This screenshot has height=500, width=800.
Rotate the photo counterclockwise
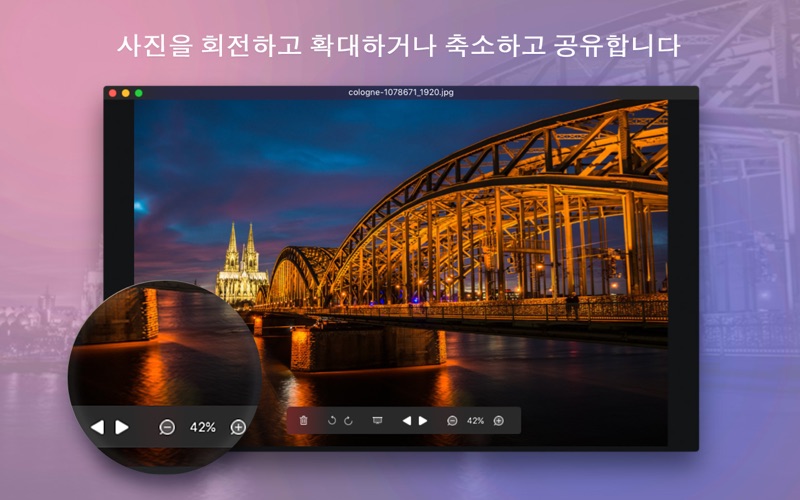pyautogui.click(x=332, y=420)
